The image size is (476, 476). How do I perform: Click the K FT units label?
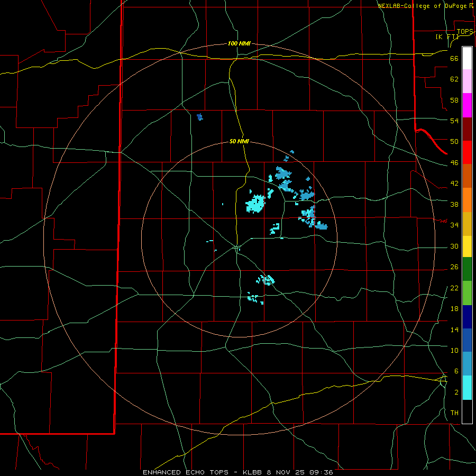[447, 37]
